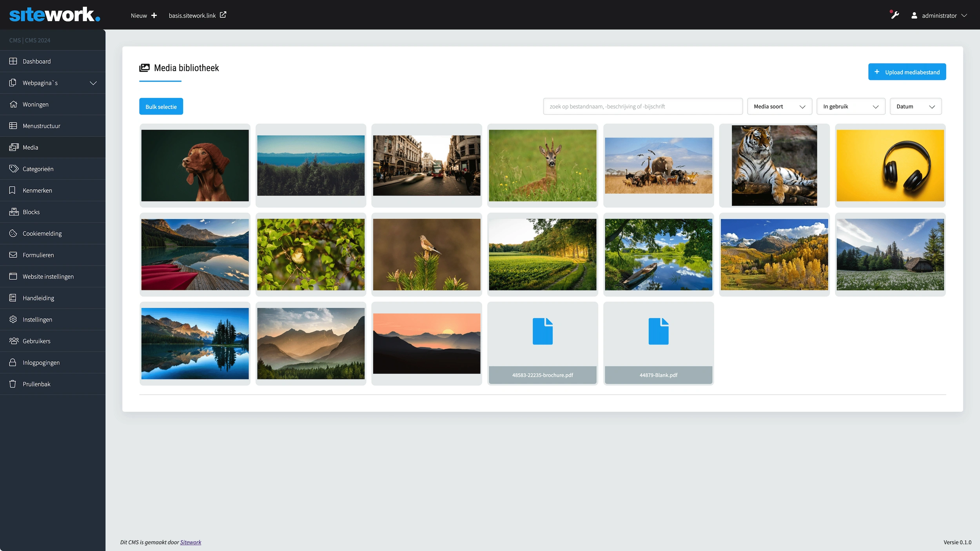Open the Menustructuur menu item
This screenshot has width=980, height=551.
coord(42,126)
